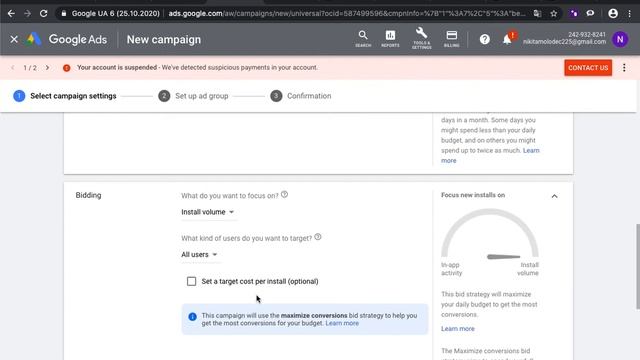
Task: Close the new campaign editor
Action: (14, 39)
